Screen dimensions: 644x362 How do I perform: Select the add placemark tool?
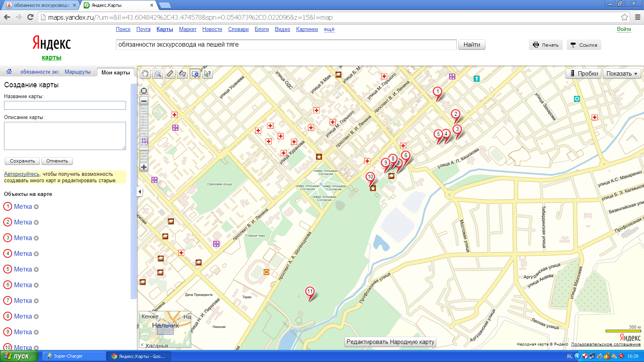pyautogui.click(x=195, y=74)
